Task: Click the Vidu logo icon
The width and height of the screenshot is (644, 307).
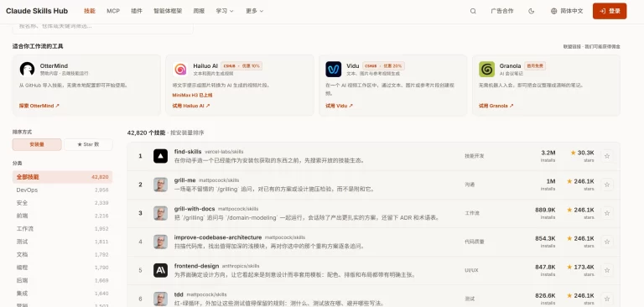Action: (334, 69)
